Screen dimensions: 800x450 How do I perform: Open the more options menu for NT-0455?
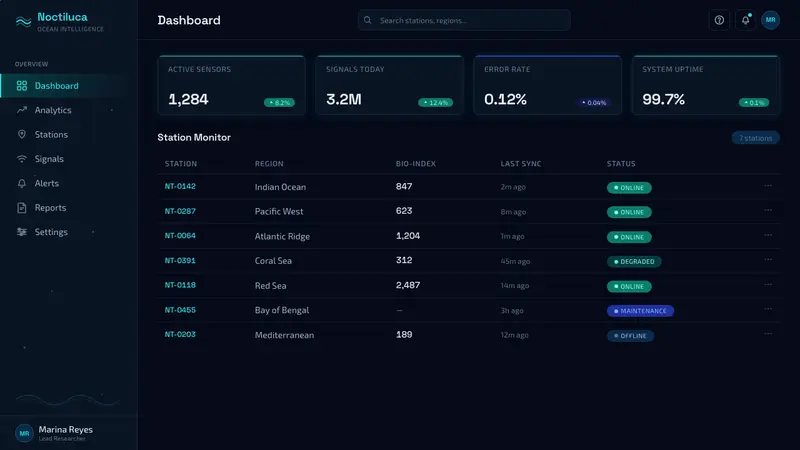coord(768,309)
